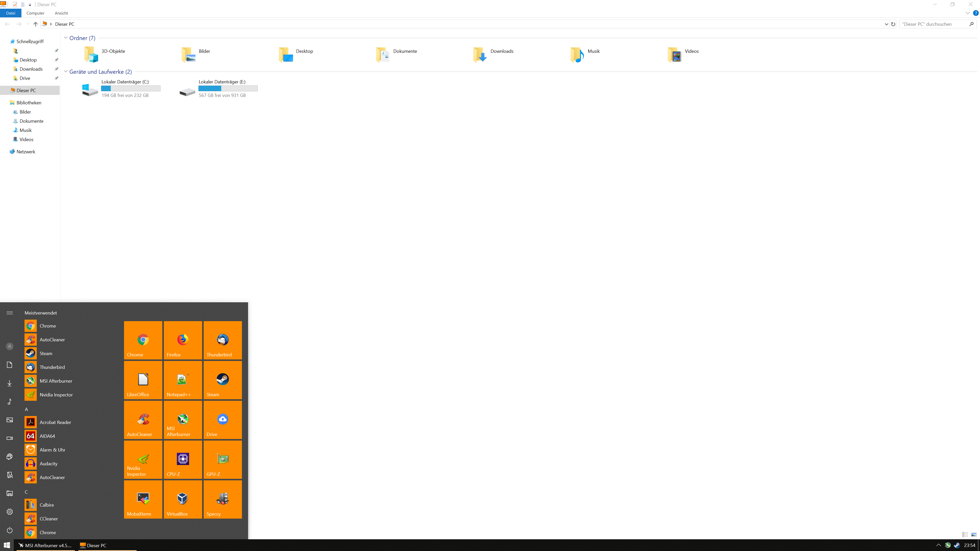Open Settings gear in Start sidebar
This screenshot has width=980, height=551.
point(9,512)
